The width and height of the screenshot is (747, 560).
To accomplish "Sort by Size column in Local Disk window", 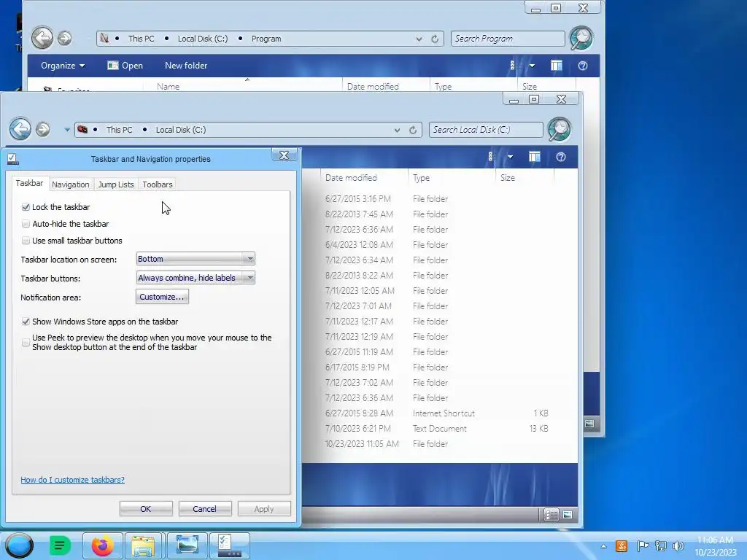I will click(508, 178).
